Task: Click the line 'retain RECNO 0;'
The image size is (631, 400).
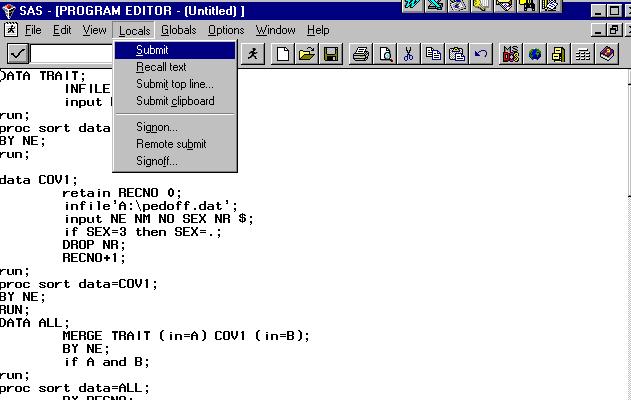Action: pos(122,193)
